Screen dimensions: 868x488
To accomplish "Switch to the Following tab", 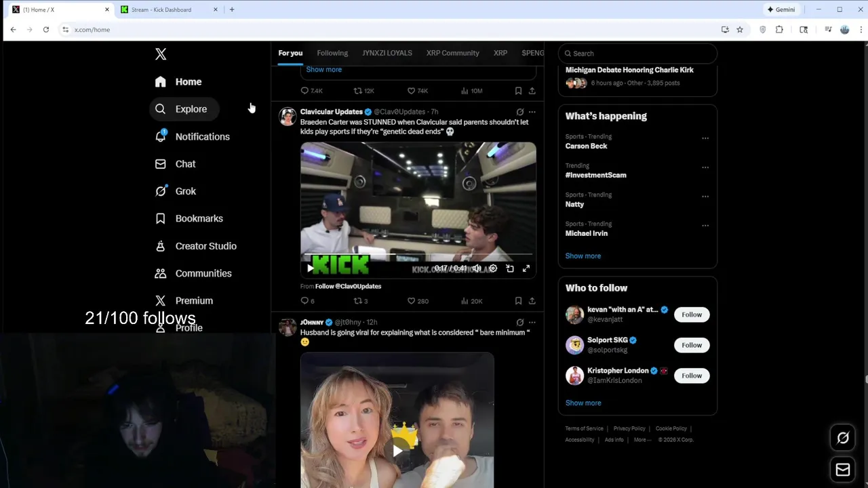I will coord(332,53).
